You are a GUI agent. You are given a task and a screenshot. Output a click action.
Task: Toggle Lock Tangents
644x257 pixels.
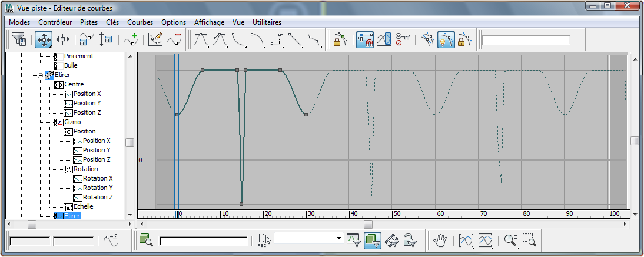(x=465, y=39)
